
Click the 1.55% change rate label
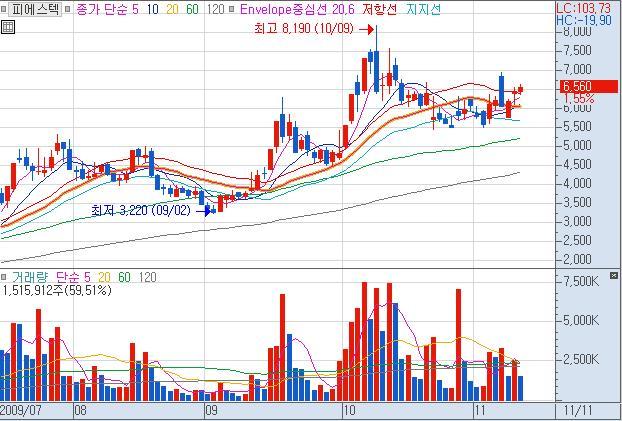580,98
